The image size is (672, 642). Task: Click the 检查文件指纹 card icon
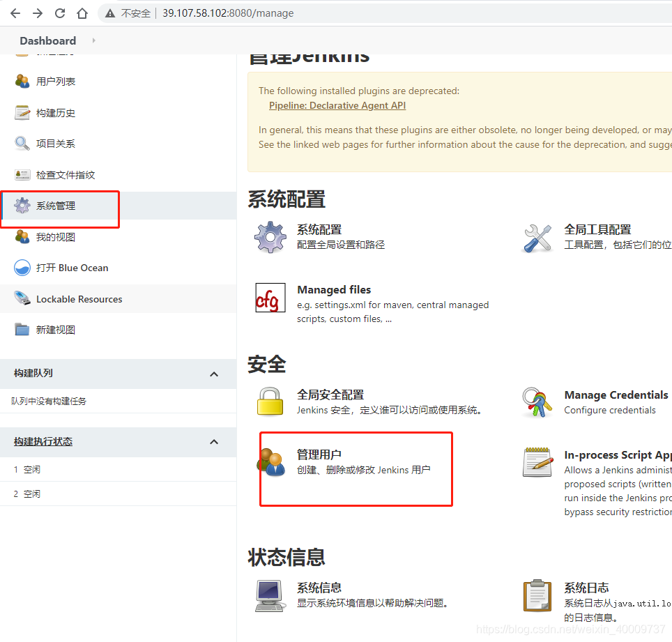click(22, 174)
